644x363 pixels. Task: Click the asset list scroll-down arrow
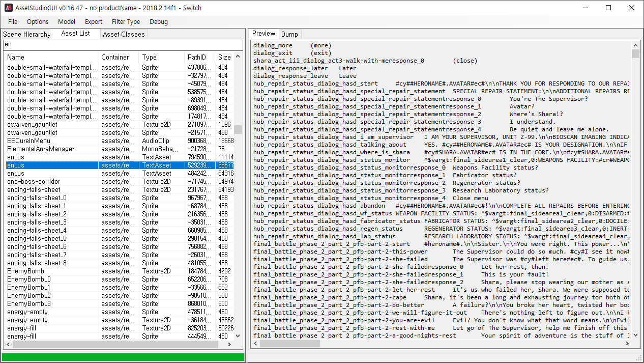[x=238, y=337]
